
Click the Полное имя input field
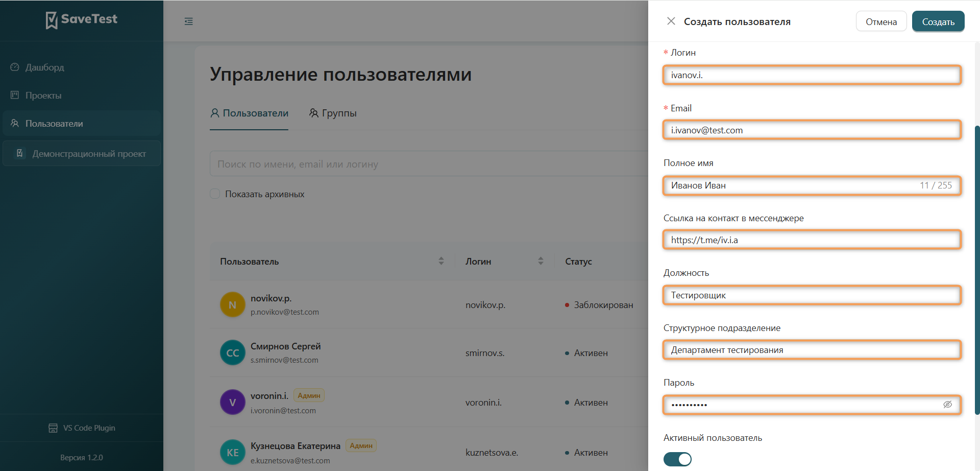tap(812, 185)
